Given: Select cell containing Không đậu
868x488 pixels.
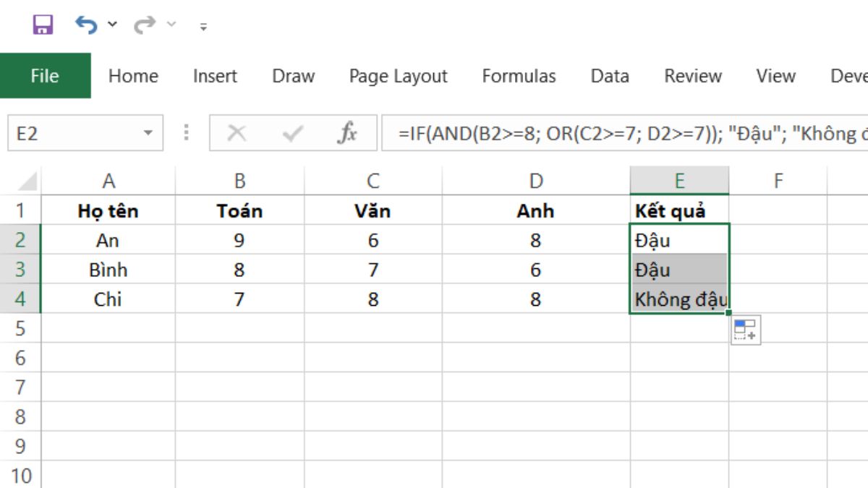Looking at the screenshot, I should [x=680, y=299].
